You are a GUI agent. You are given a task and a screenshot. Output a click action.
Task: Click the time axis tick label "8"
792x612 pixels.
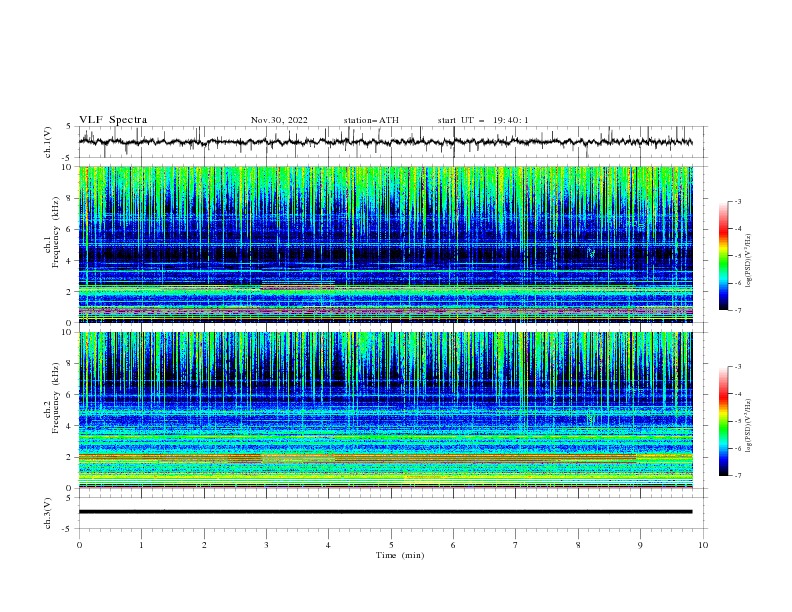pos(578,545)
